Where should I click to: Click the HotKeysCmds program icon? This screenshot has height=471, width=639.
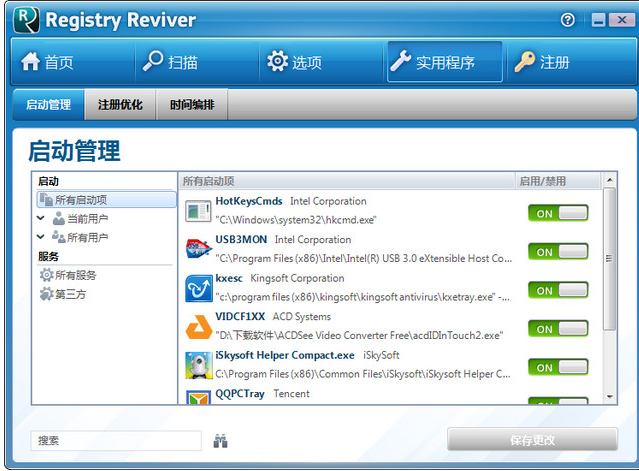point(197,209)
